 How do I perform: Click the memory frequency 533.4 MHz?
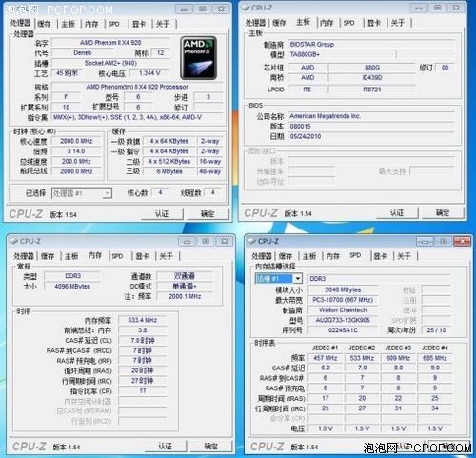(x=142, y=320)
